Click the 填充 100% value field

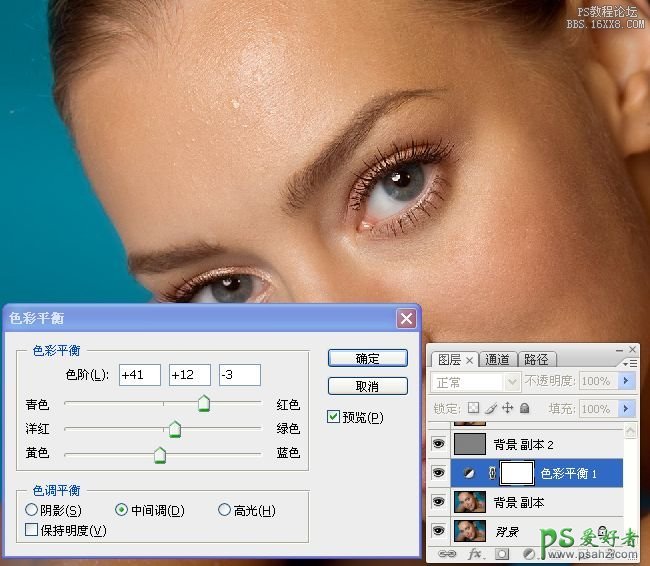pos(598,409)
